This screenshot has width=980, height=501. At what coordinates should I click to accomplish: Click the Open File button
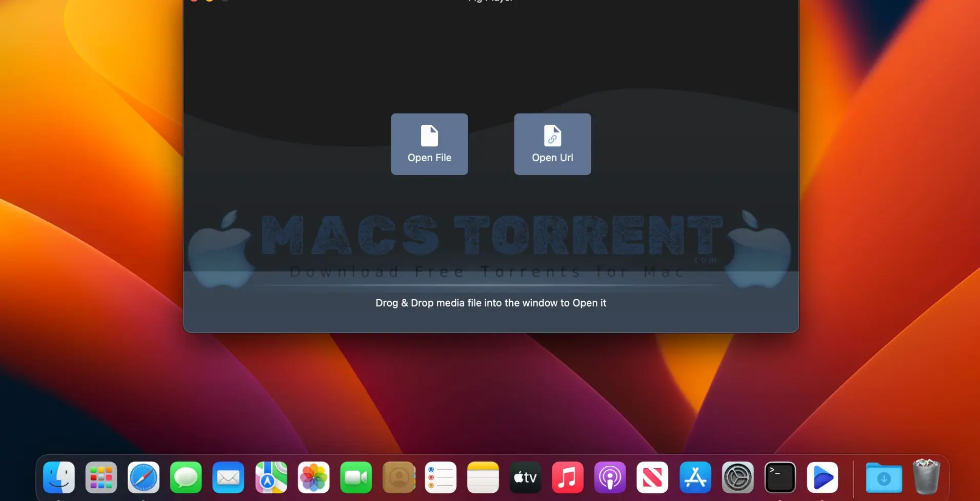click(429, 144)
